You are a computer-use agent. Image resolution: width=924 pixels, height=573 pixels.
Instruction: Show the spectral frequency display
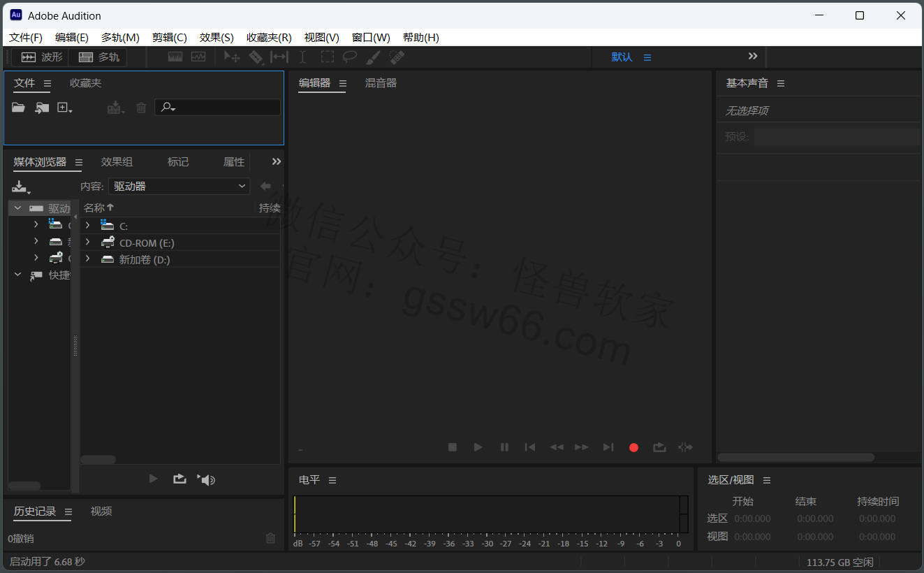click(175, 57)
